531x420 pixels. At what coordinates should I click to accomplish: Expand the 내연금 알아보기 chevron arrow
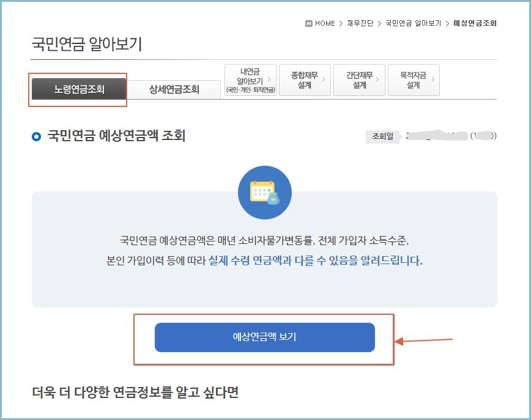(x=270, y=80)
